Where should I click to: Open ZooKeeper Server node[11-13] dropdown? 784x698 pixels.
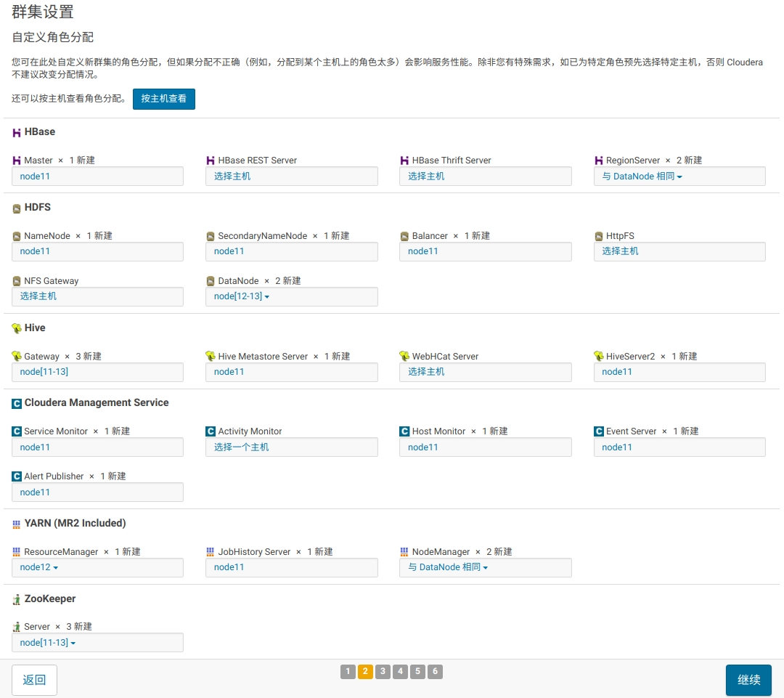click(x=47, y=643)
